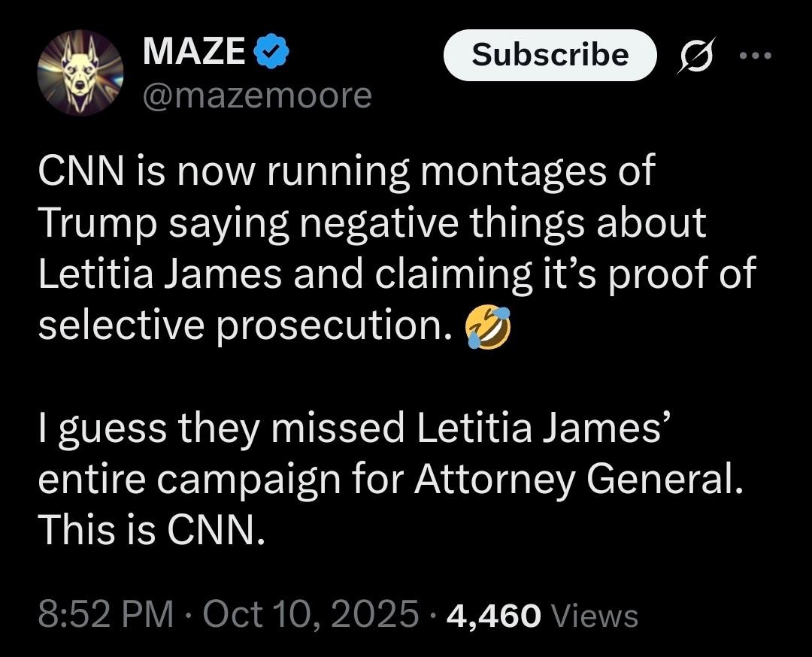Open the @mazemoore handle link

(x=257, y=95)
